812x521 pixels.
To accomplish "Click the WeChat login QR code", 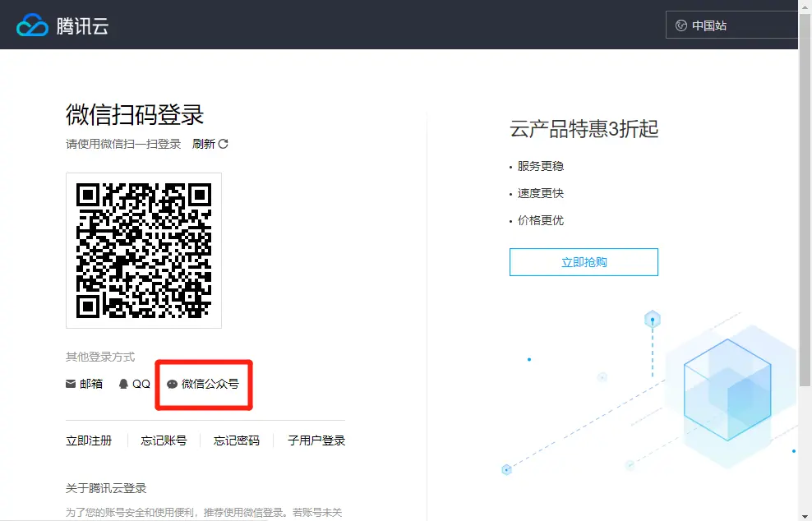I will coord(144,251).
